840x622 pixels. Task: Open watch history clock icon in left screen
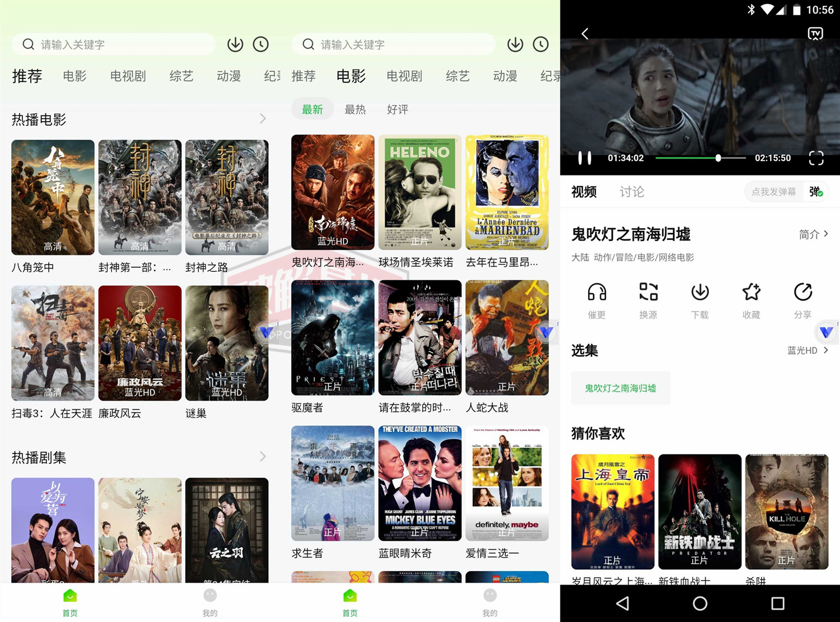click(261, 44)
